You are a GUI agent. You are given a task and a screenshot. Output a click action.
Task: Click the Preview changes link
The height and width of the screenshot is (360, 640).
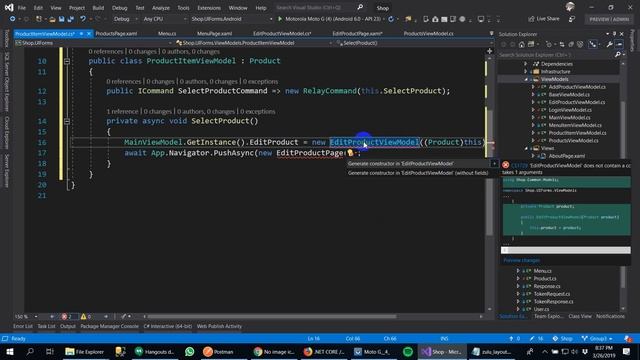click(x=521, y=260)
